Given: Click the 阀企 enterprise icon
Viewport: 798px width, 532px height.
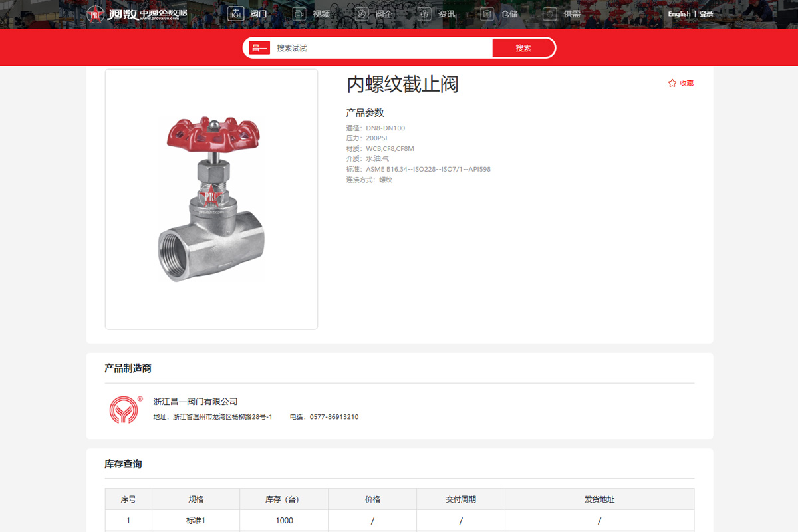Looking at the screenshot, I should point(362,14).
